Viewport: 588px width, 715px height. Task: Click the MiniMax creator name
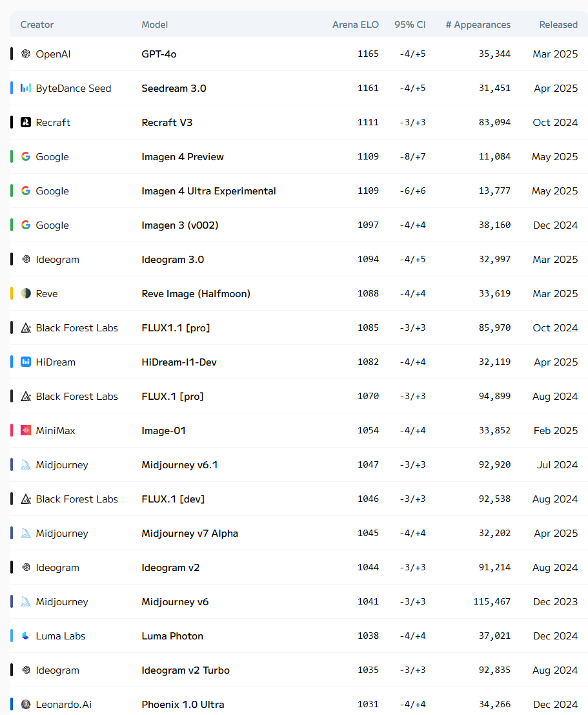(55, 430)
